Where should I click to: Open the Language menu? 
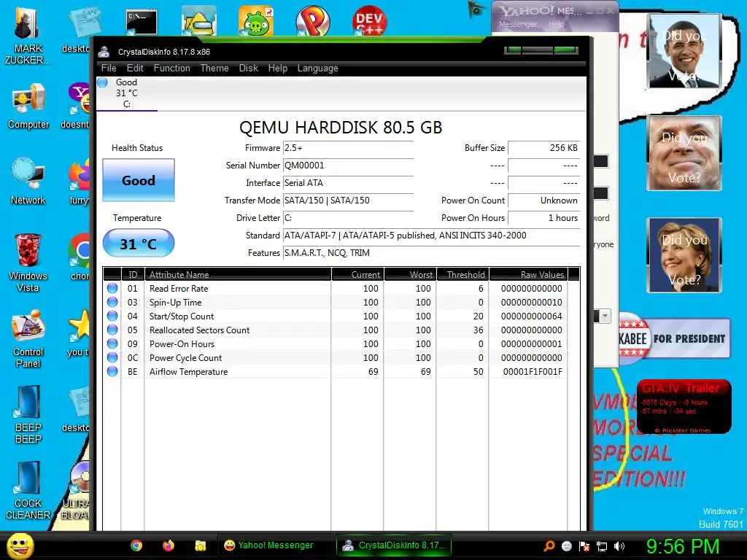pyautogui.click(x=318, y=68)
